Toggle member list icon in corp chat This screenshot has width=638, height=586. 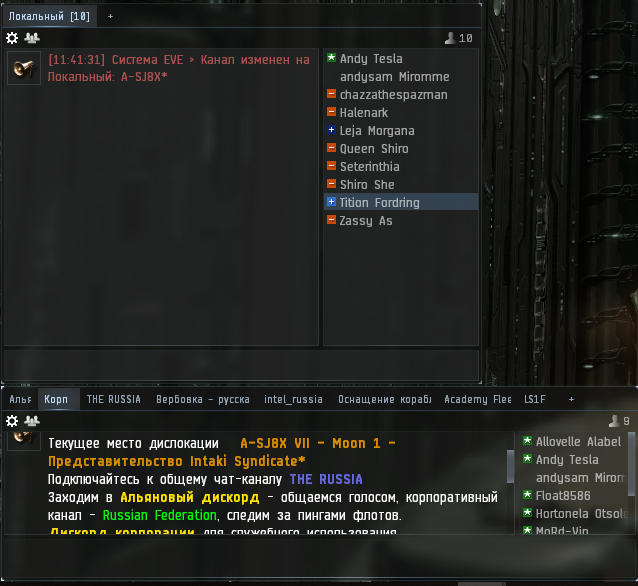coord(32,421)
